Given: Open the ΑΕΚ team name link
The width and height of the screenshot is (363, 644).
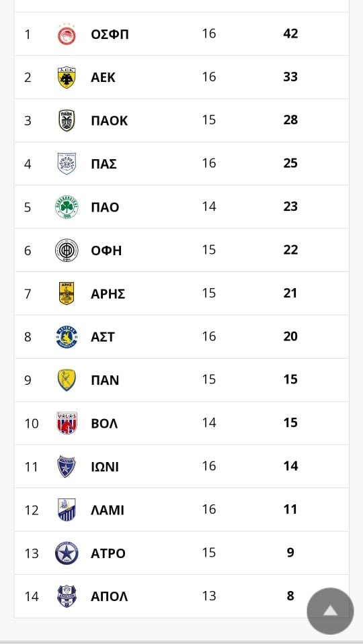Looking at the screenshot, I should tap(103, 77).
